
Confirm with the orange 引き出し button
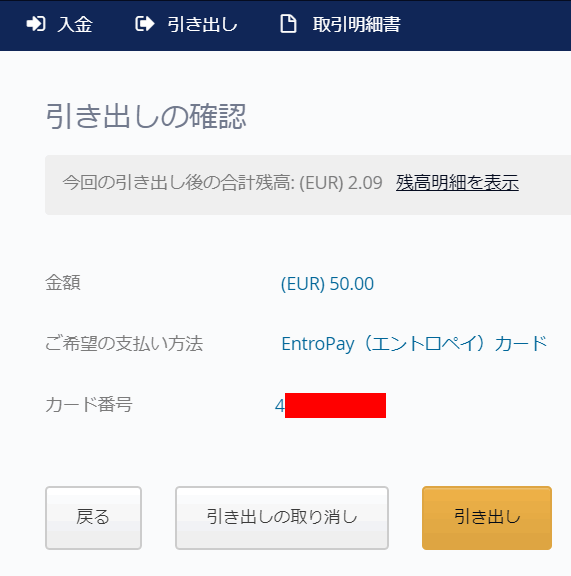click(487, 518)
